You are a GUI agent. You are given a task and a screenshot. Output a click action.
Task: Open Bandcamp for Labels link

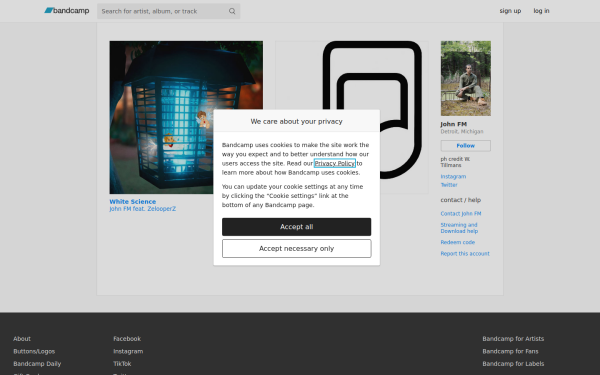tap(513, 364)
